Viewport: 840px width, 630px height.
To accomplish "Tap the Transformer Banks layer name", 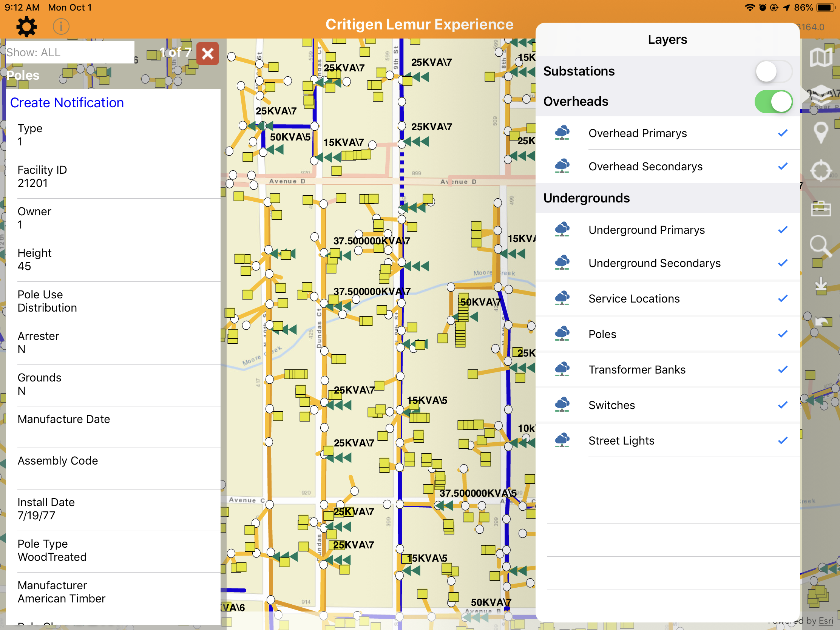I will click(637, 369).
